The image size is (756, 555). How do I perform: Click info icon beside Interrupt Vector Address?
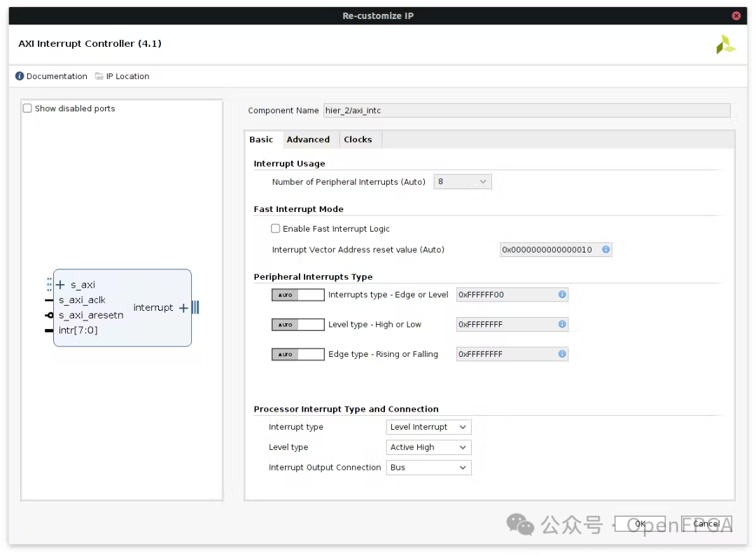(x=605, y=250)
